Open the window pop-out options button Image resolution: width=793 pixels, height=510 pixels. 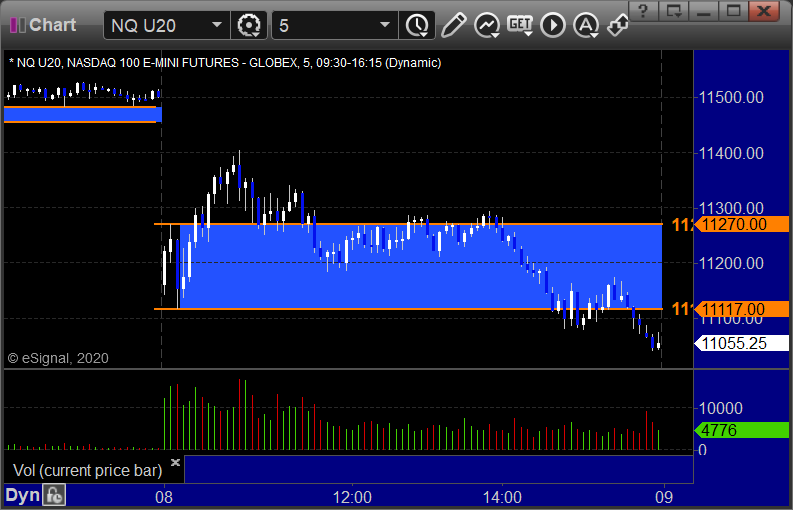point(674,10)
